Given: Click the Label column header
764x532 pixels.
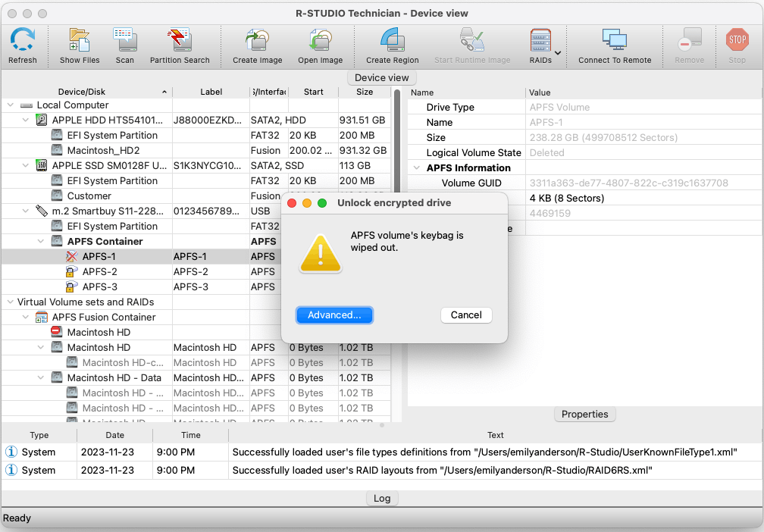Looking at the screenshot, I should click(211, 92).
